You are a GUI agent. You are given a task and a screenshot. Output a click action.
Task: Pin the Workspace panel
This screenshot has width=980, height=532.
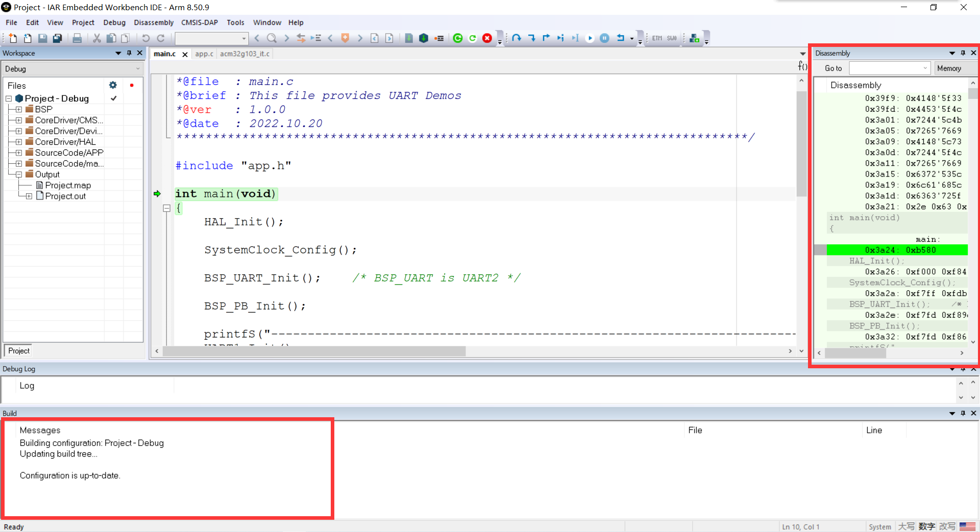coord(129,53)
